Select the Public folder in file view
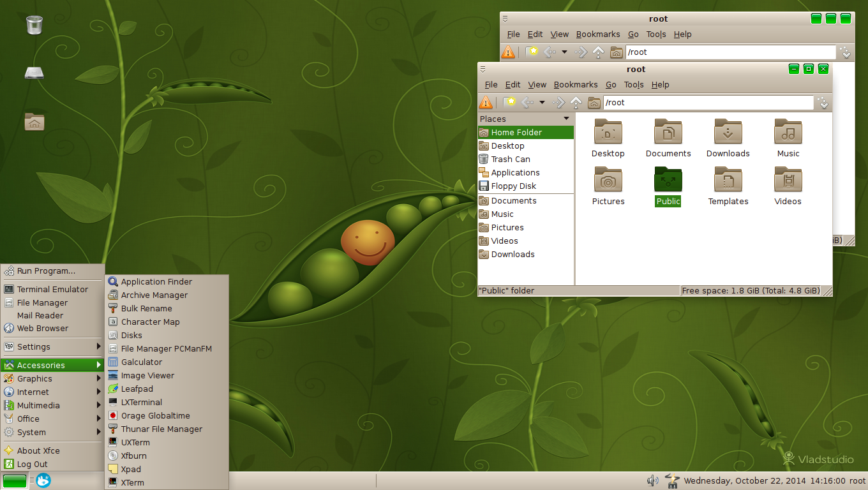This screenshot has width=868, height=490. [668, 186]
